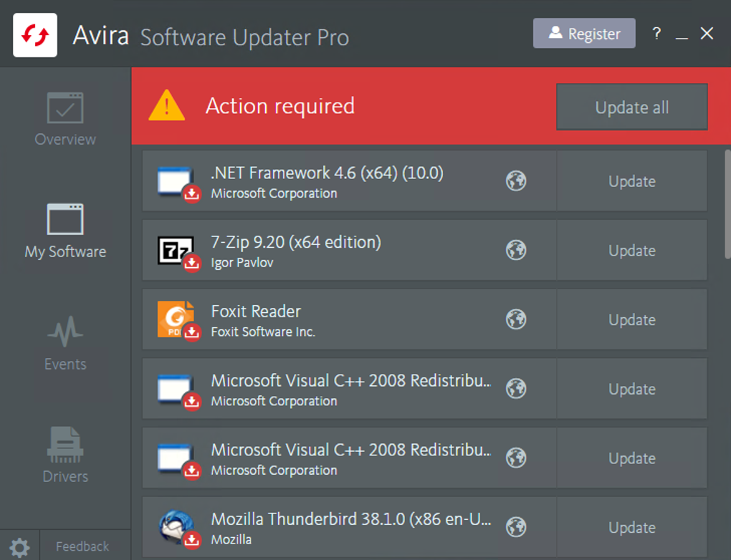Switch to the Overview tab

click(65, 120)
